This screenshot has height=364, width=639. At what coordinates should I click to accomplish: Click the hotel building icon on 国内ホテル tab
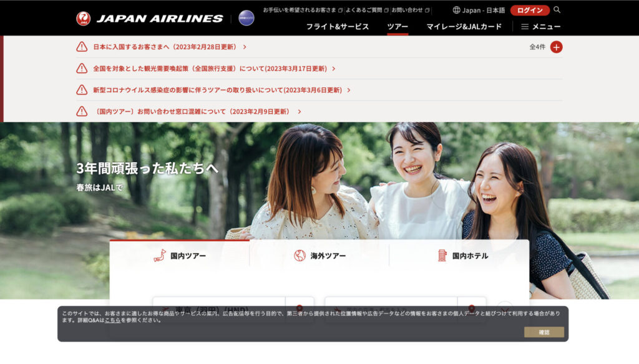442,256
